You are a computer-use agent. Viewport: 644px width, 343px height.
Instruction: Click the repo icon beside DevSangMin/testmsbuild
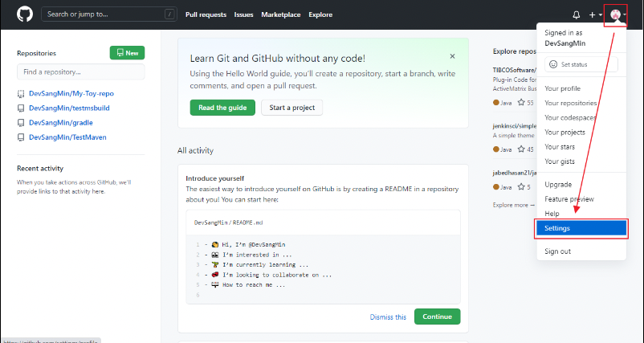coord(21,108)
